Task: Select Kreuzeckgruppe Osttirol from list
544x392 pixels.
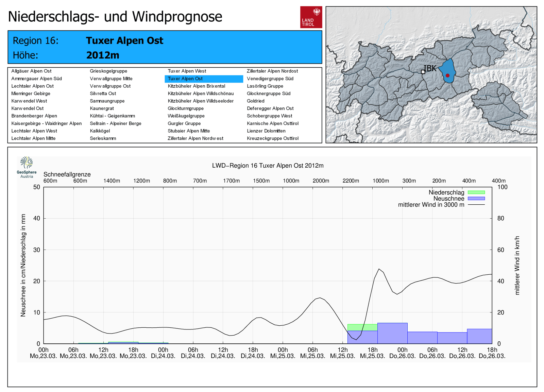Action: point(272,138)
